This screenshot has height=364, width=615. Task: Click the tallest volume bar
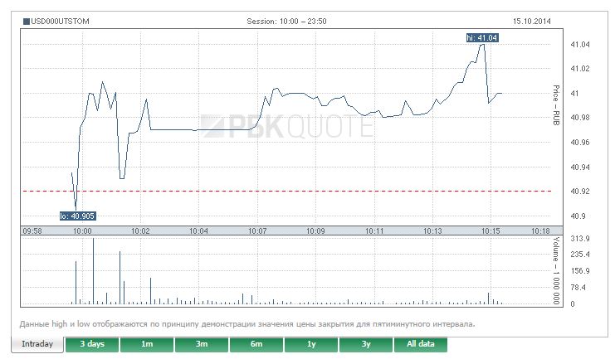point(93,271)
